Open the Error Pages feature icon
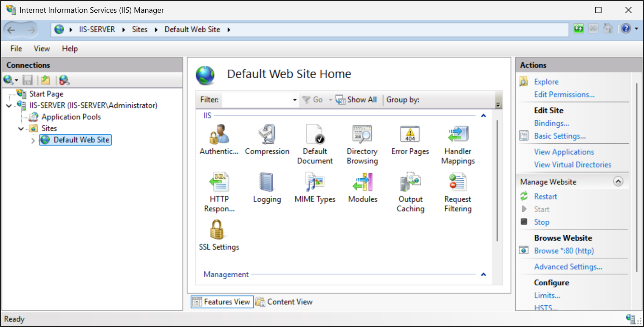Screen dimensions: 644x327 click(x=410, y=134)
